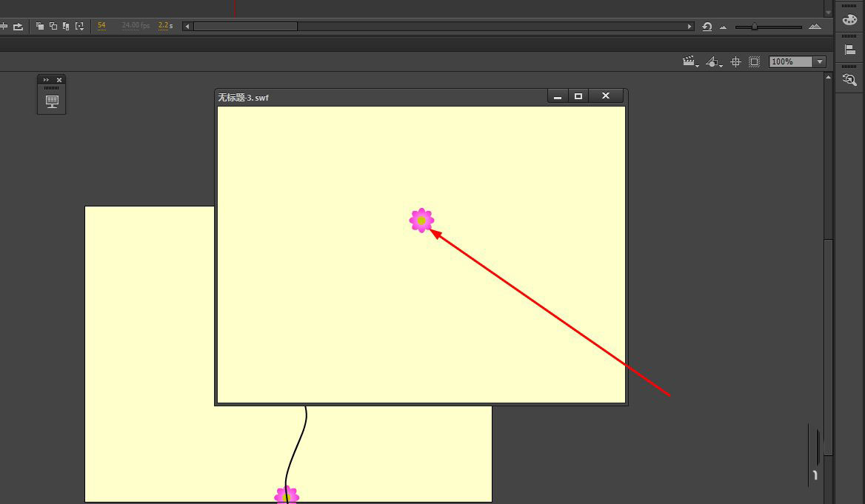This screenshot has width=865, height=504.
Task: Click the timeline zoom slider handle
Action: click(754, 27)
